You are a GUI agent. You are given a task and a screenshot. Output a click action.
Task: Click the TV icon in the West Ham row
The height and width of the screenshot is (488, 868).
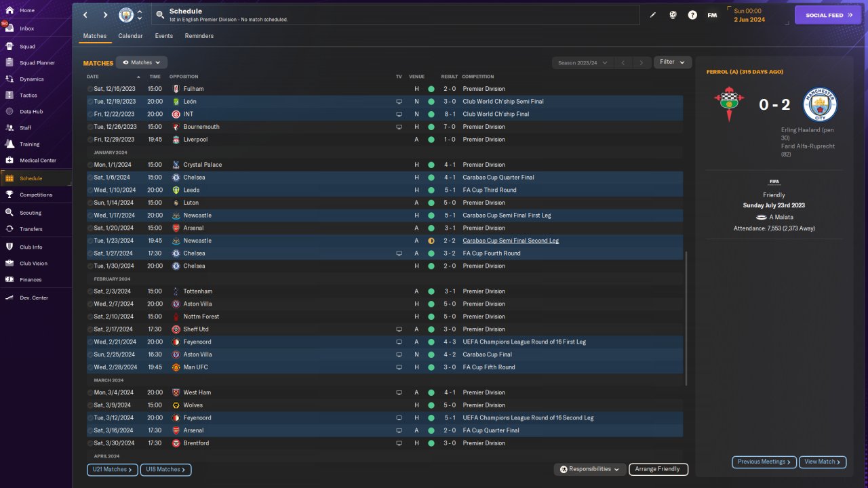click(399, 392)
